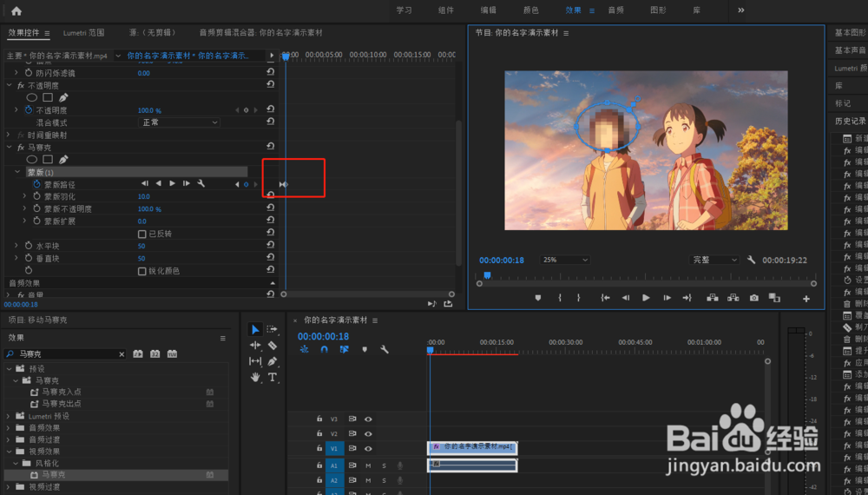
Task: Switch to 音频 workspace
Action: point(615,10)
